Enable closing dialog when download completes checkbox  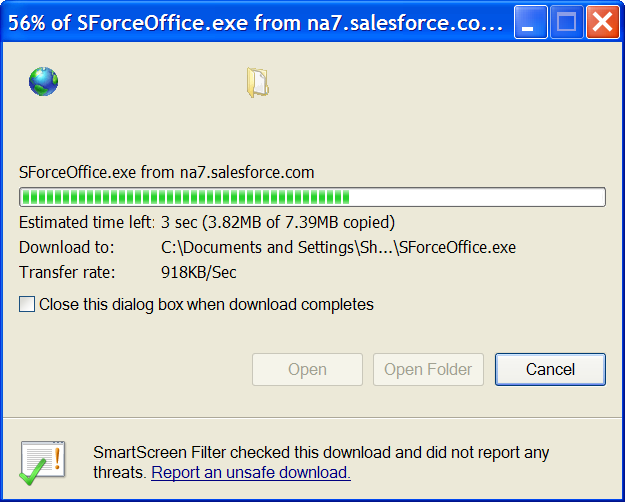27,304
